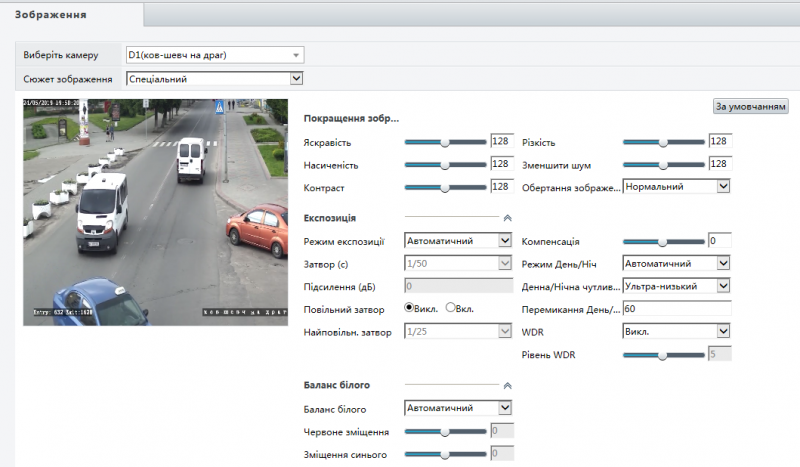Open the Сюжет зображення dropdown

pos(215,79)
